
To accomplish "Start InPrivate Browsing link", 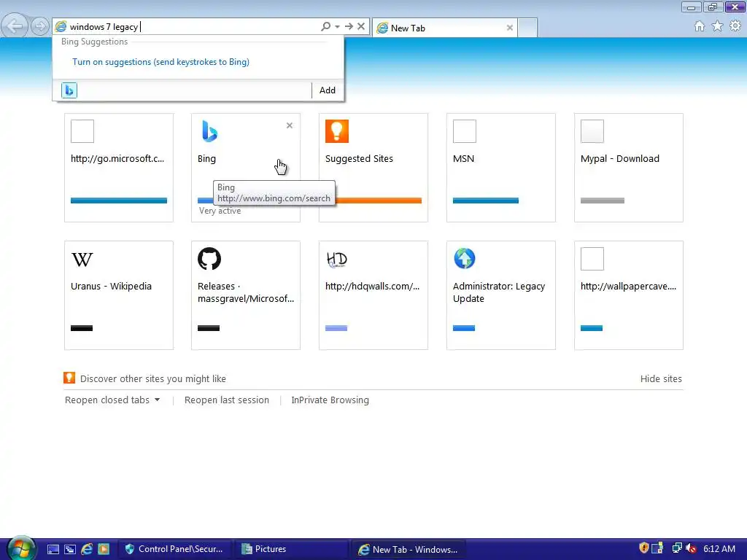I will point(330,400).
